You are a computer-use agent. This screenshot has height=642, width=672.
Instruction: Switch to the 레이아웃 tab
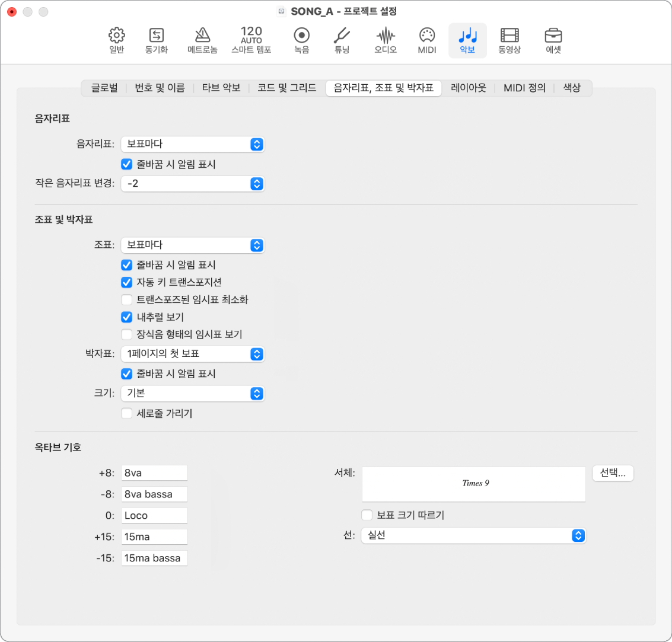pyautogui.click(x=469, y=88)
